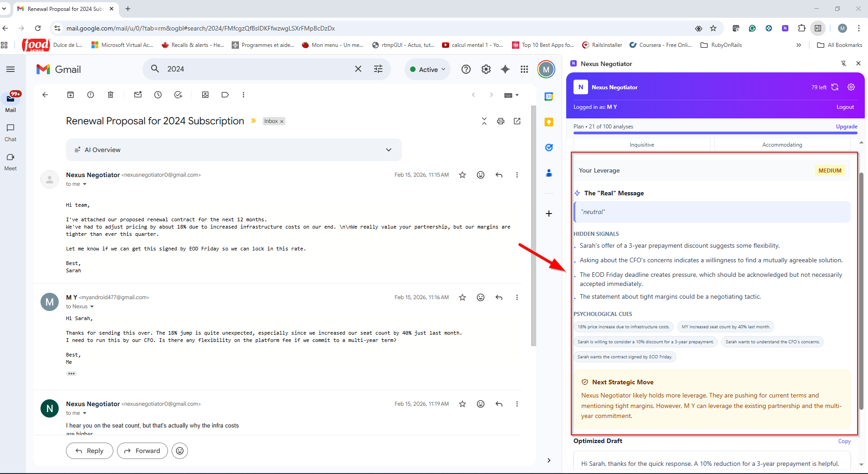Viewport: 868px width, 474px height.
Task: Delete the email with trash icon
Action: coord(111,95)
